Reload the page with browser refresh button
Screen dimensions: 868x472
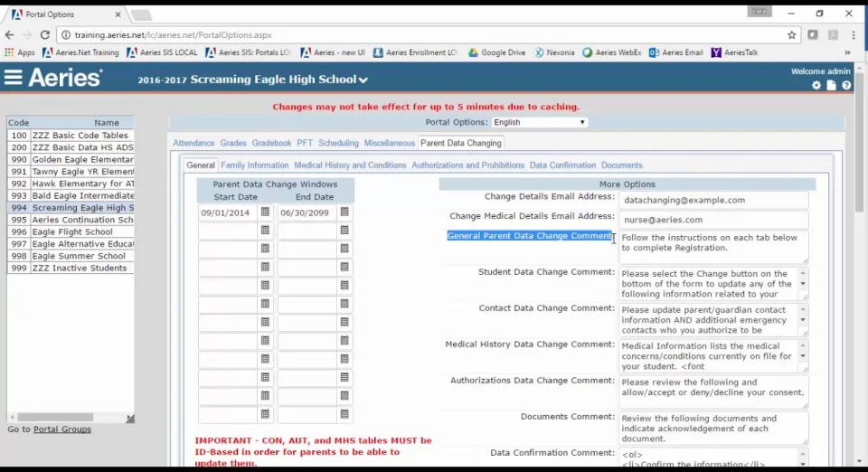coord(45,35)
